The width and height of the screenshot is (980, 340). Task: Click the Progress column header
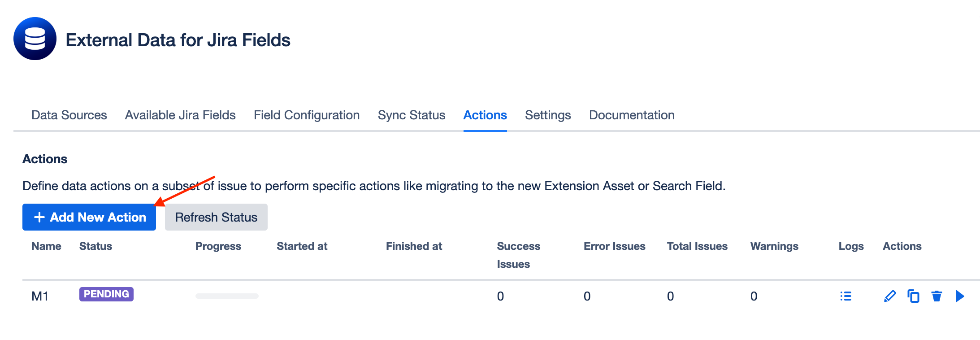[x=218, y=246]
